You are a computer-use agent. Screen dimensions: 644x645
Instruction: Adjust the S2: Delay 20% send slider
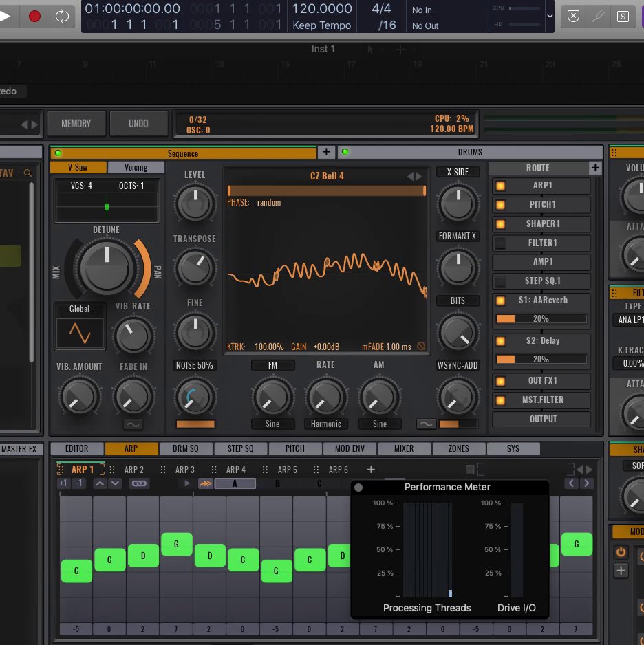(x=541, y=359)
